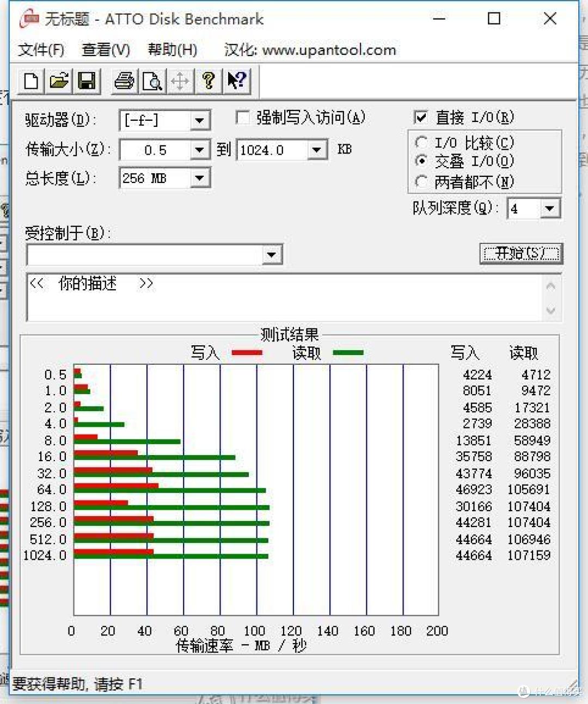Viewport: 588px width, 704px height.
Task: Click the description box scroll down arrow
Action: (x=551, y=310)
